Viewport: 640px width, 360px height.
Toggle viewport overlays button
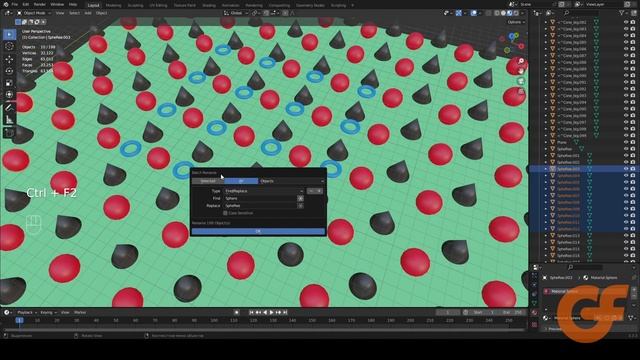pyautogui.click(x=473, y=13)
